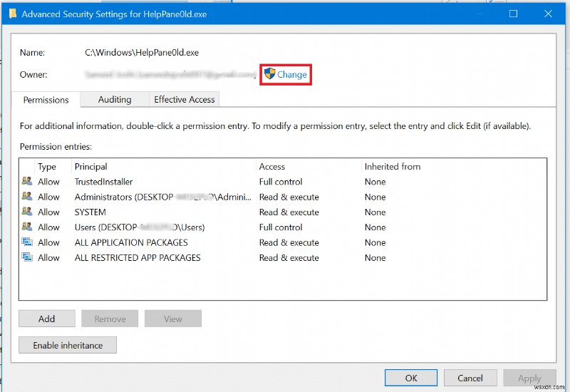Click the Add button
The height and width of the screenshot is (392, 570).
pos(47,319)
